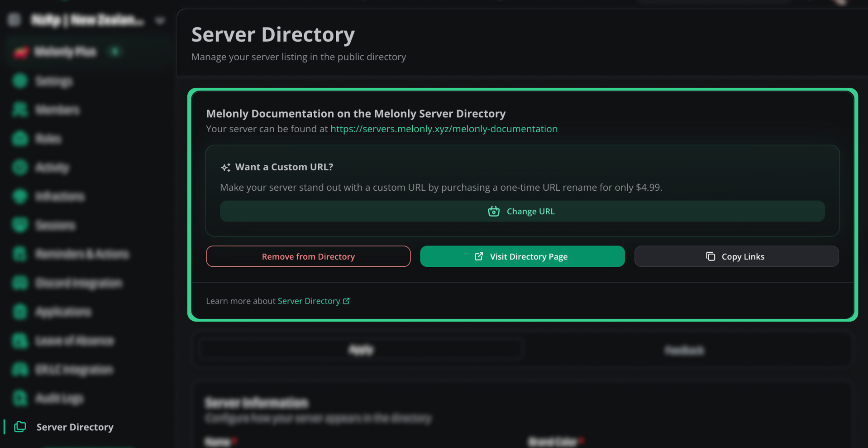Click the 'one-time URL rename for only $4.99' text
The width and height of the screenshot is (868, 448).
click(x=581, y=188)
